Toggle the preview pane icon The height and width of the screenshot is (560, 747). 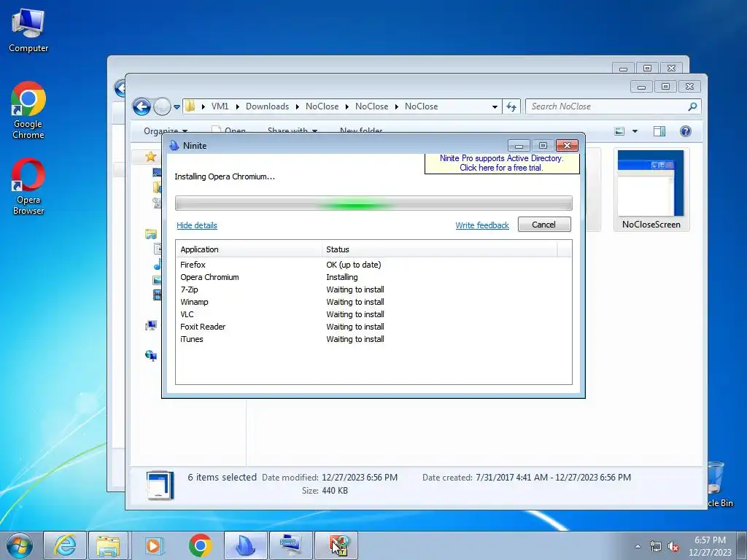pos(659,131)
